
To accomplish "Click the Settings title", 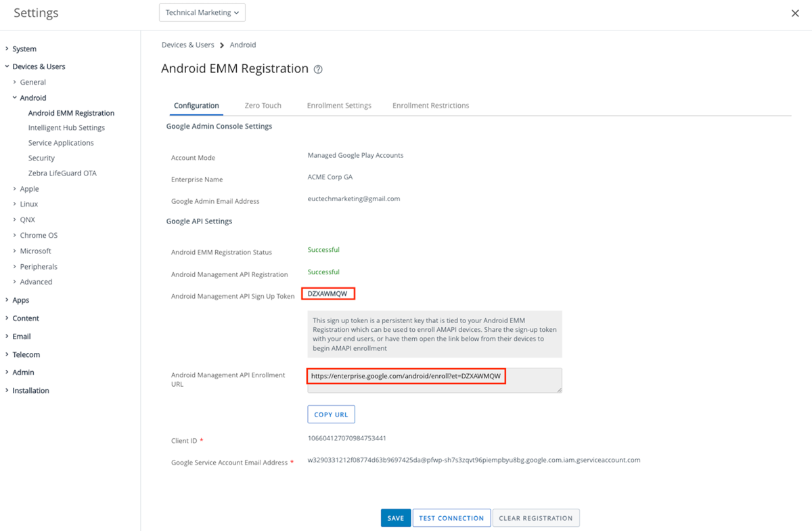I will [x=36, y=13].
